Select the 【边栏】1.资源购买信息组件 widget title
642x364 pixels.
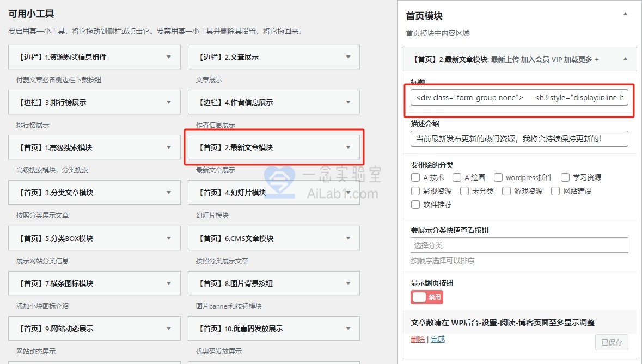(61, 57)
